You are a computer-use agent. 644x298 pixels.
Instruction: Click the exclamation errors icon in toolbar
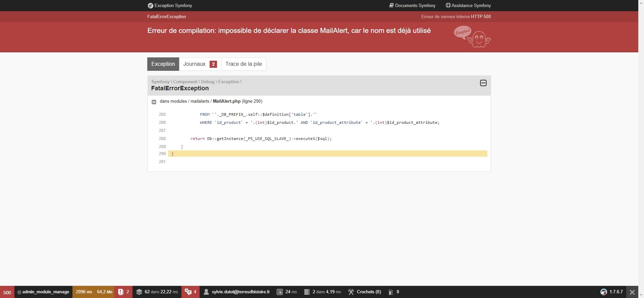(x=121, y=292)
